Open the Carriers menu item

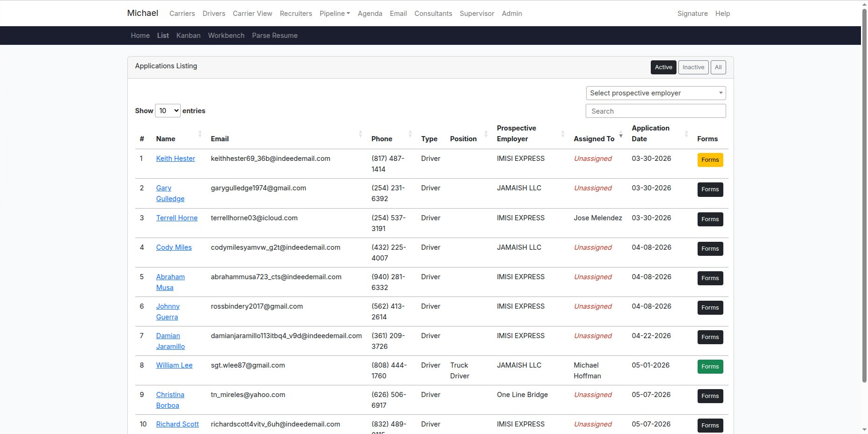[182, 14]
